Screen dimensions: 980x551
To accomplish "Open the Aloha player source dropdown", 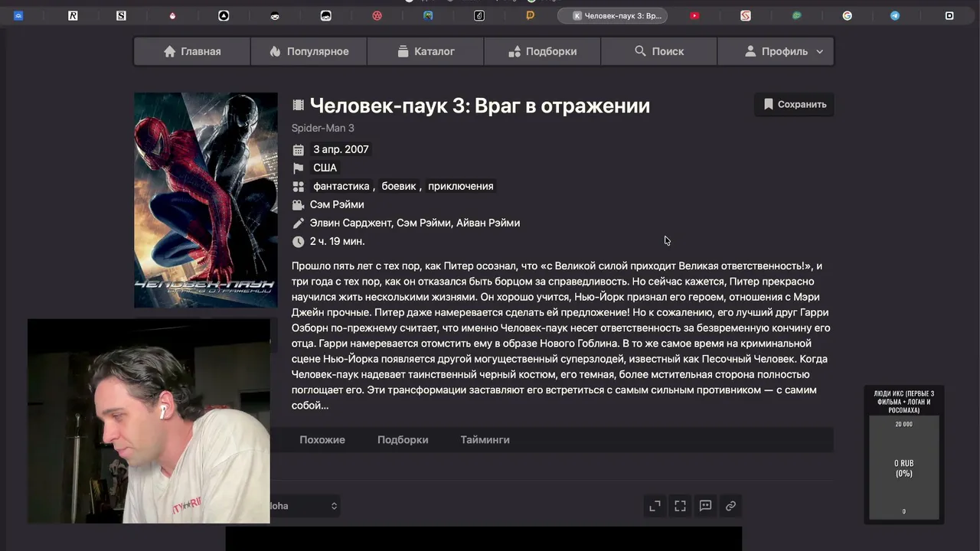I will tap(305, 506).
